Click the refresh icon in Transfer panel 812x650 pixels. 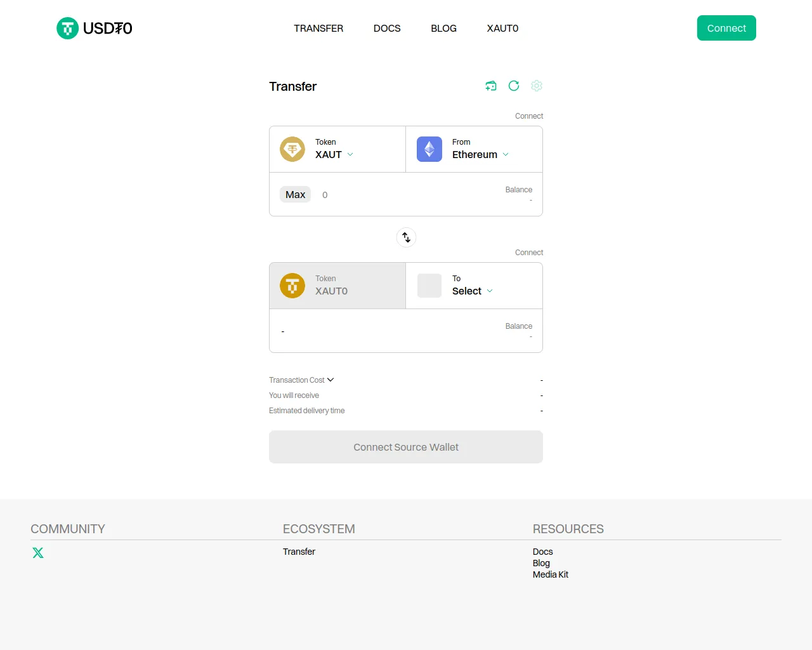coord(514,86)
